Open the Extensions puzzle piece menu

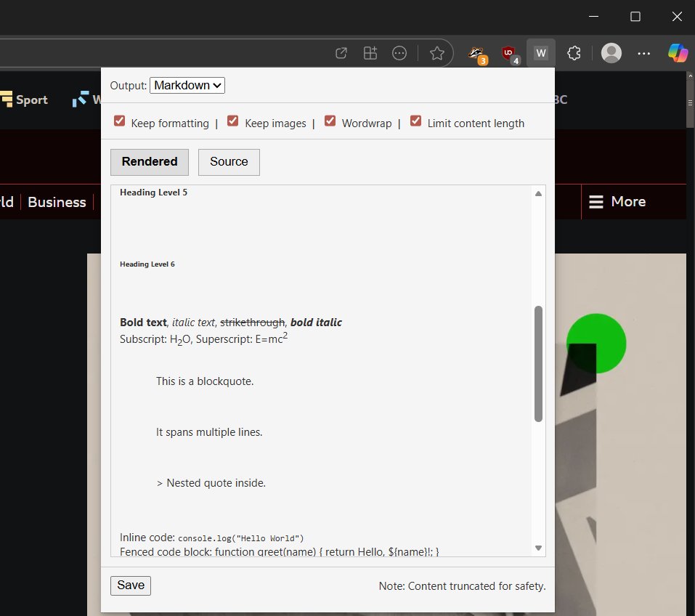click(x=574, y=53)
